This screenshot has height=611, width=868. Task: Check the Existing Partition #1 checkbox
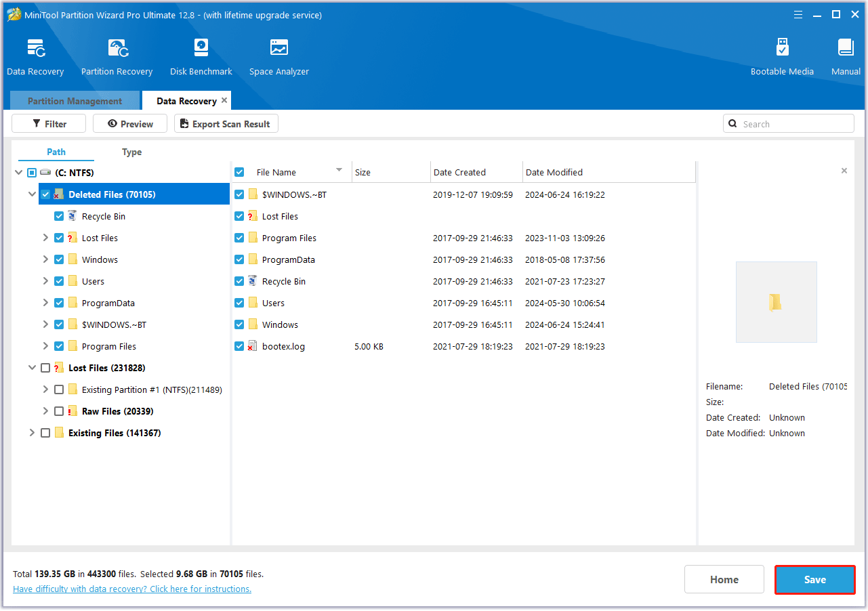[59, 389]
